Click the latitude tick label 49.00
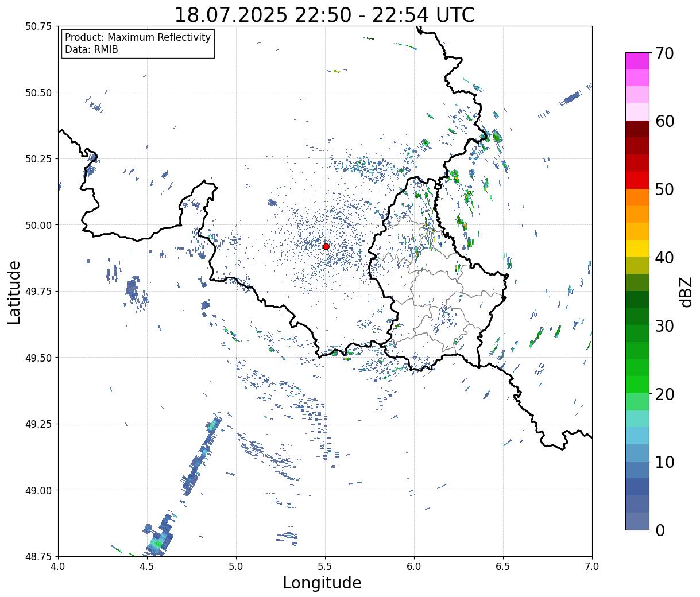Screen dimensions: 700x597 pos(38,490)
